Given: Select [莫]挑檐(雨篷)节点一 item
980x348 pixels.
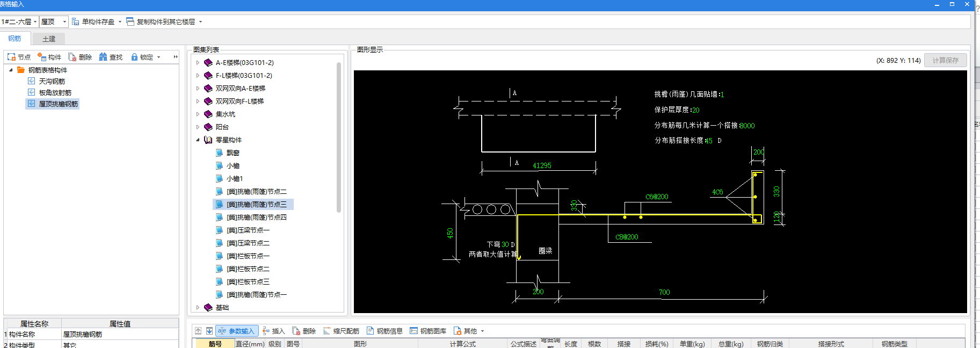Looking at the screenshot, I should [256, 295].
